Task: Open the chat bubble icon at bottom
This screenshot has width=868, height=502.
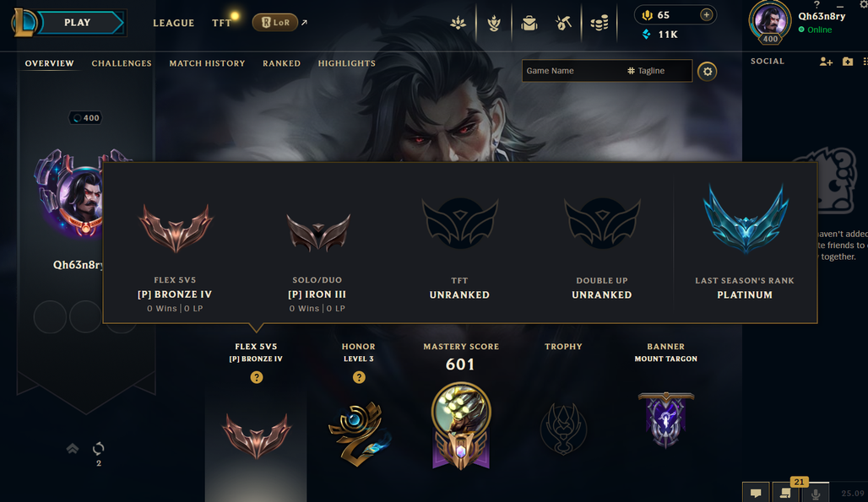Action: (x=756, y=493)
